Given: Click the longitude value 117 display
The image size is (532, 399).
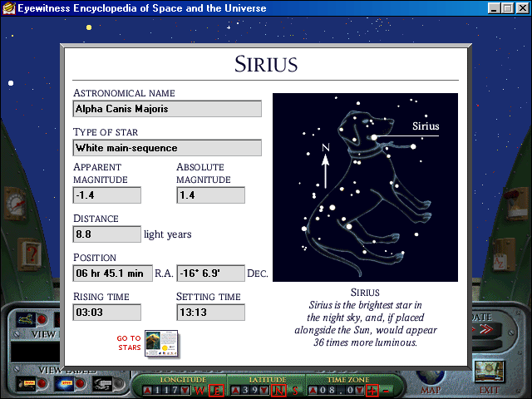Looking at the screenshot, I should [x=166, y=391].
